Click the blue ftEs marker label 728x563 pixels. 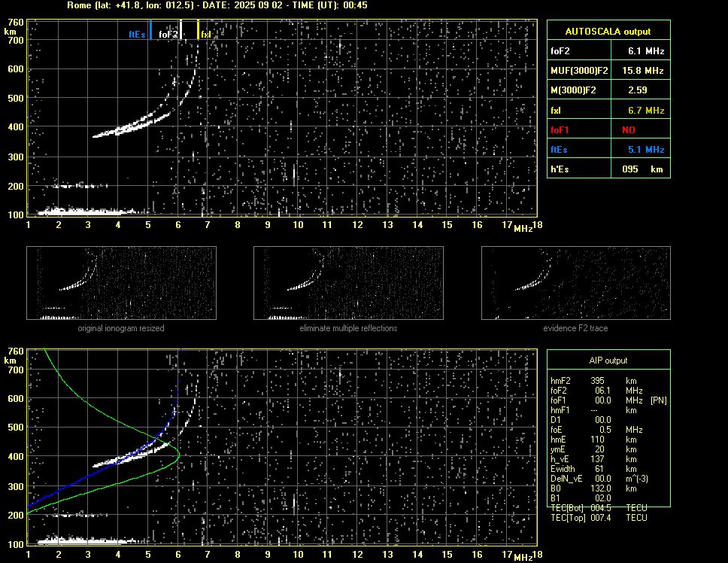(x=137, y=35)
